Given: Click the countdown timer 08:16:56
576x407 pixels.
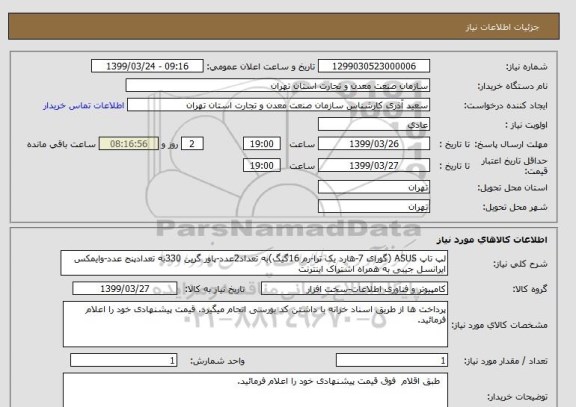Looking at the screenshot, I should [x=129, y=144].
